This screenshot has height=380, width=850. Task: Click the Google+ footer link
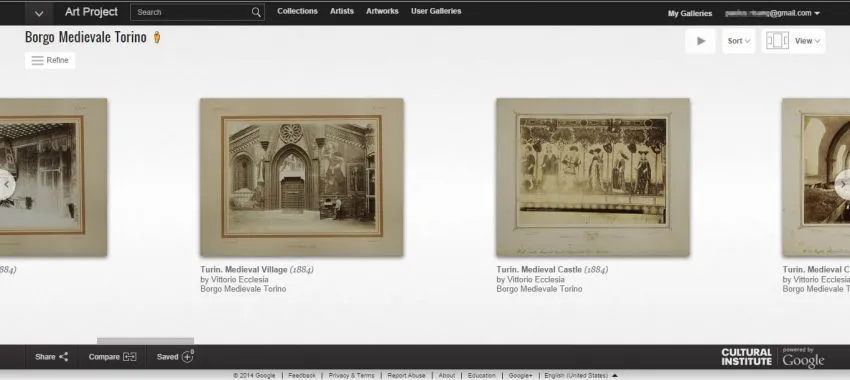520,375
